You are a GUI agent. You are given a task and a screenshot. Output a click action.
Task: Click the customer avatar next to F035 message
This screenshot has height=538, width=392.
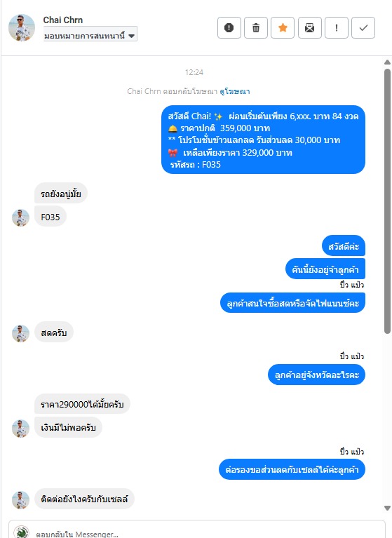click(x=20, y=218)
